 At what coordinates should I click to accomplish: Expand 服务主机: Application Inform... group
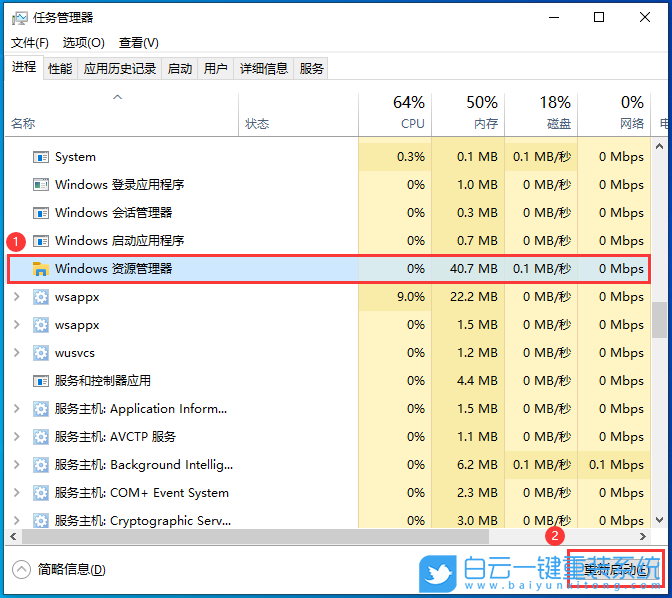click(17, 409)
